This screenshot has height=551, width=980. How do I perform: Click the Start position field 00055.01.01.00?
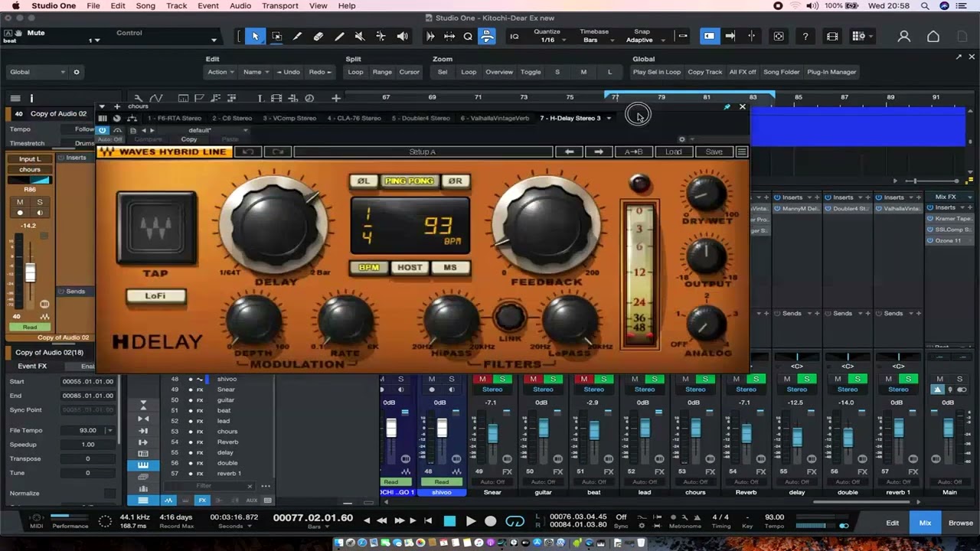87,382
